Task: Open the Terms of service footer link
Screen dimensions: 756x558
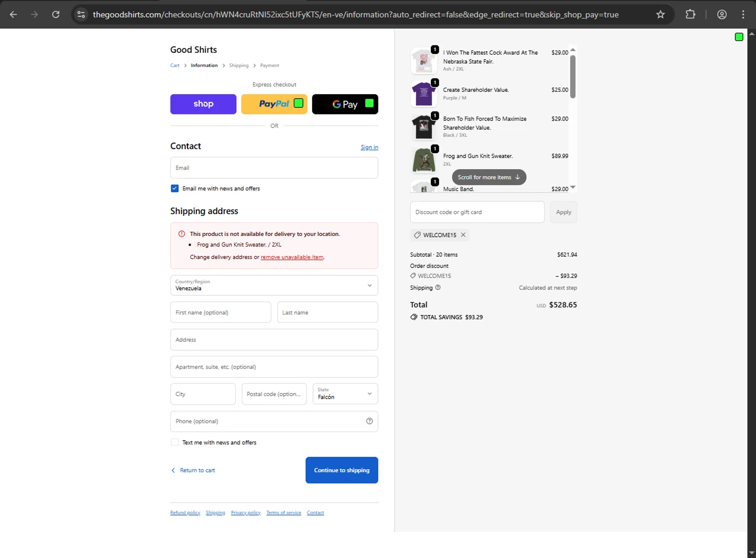Action: tap(284, 513)
